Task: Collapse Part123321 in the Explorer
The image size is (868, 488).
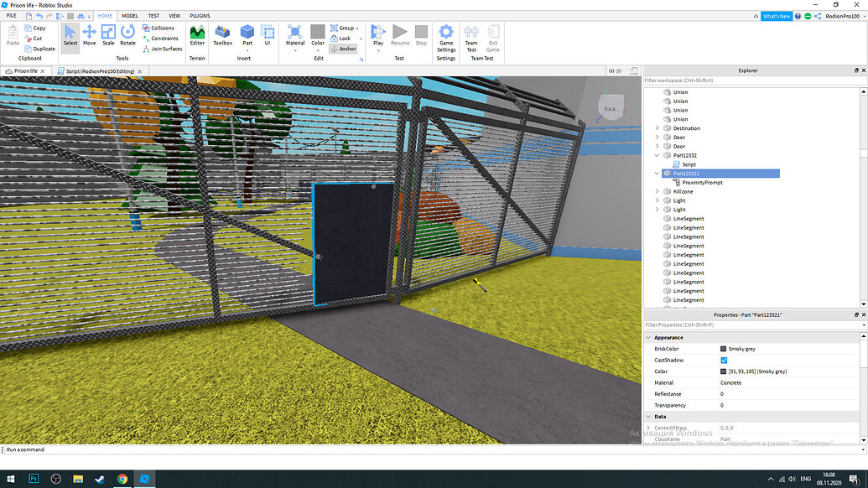Action: 657,173
